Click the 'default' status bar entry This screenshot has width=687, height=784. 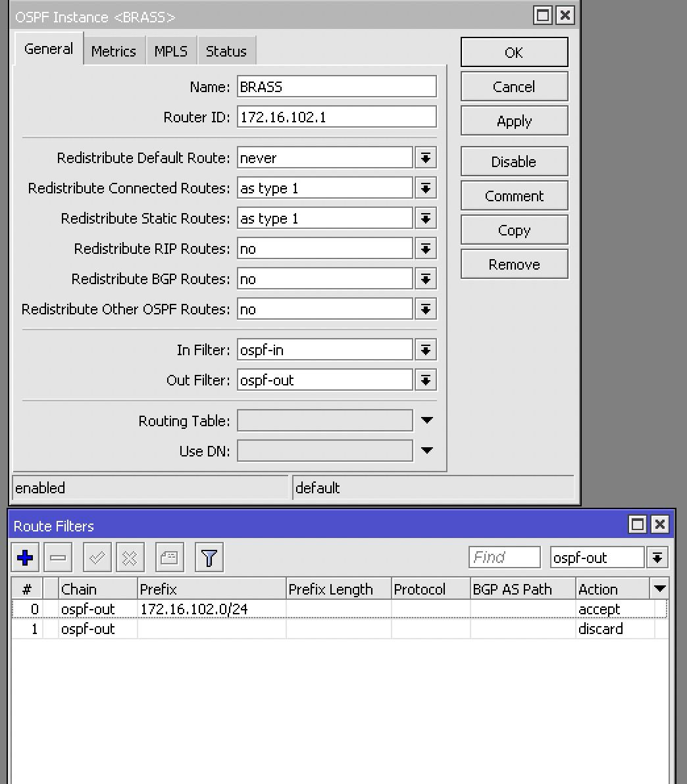point(433,487)
